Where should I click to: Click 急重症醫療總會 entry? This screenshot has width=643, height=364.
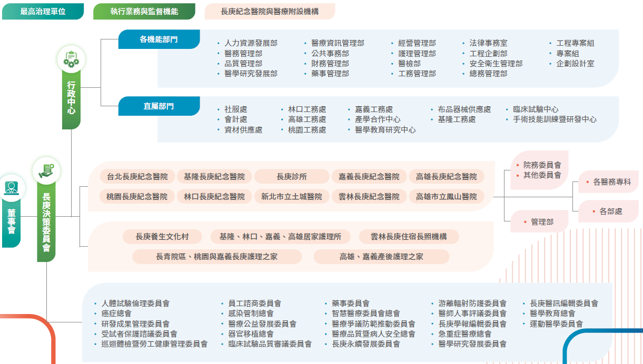(465, 334)
